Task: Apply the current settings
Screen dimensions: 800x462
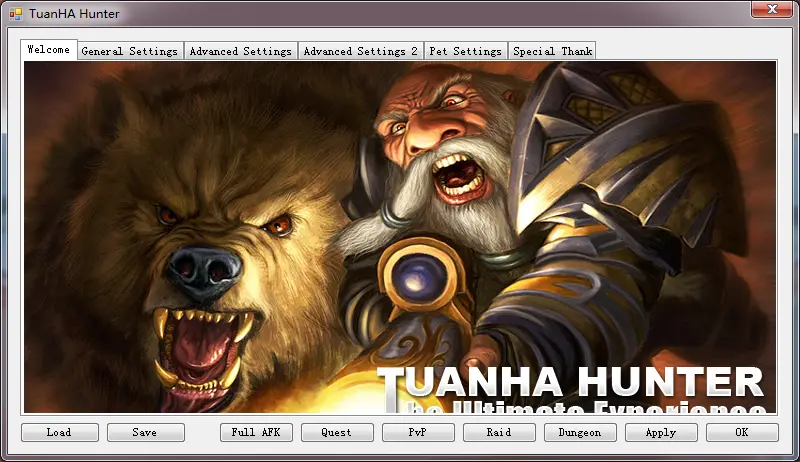Action: [661, 433]
